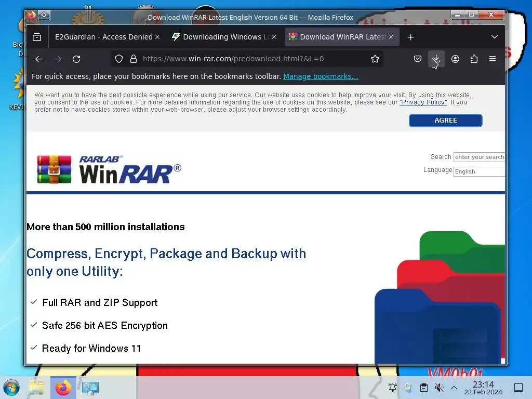This screenshot has height=399, width=532.
Task: Focus the site search field
Action: 479,157
